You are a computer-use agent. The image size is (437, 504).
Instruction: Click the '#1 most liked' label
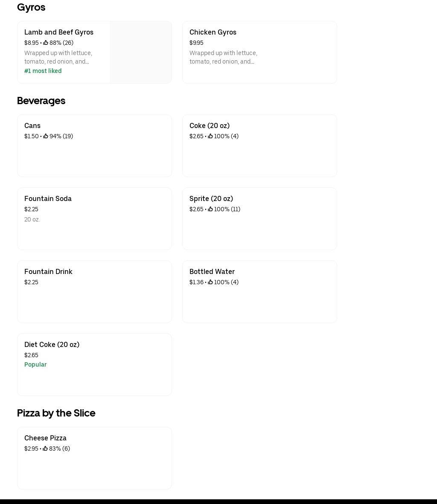43,71
